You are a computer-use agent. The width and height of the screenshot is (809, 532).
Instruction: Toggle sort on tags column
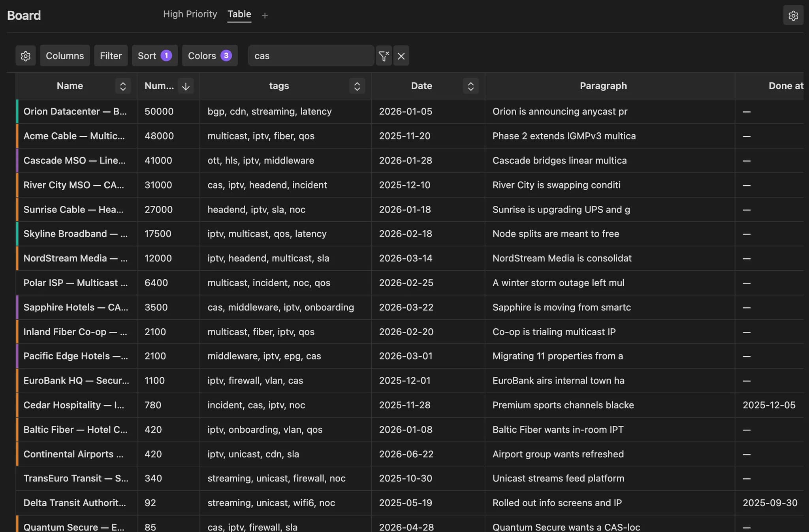357,86
